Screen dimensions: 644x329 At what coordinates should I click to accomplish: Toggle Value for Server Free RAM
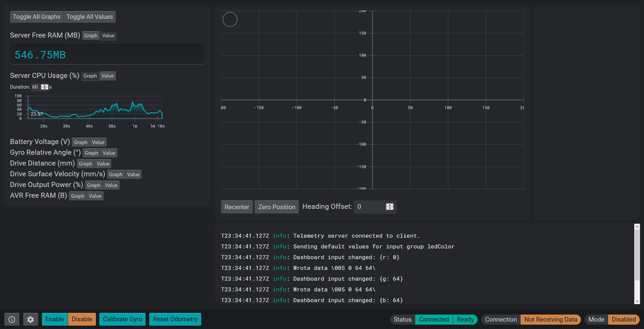point(108,36)
